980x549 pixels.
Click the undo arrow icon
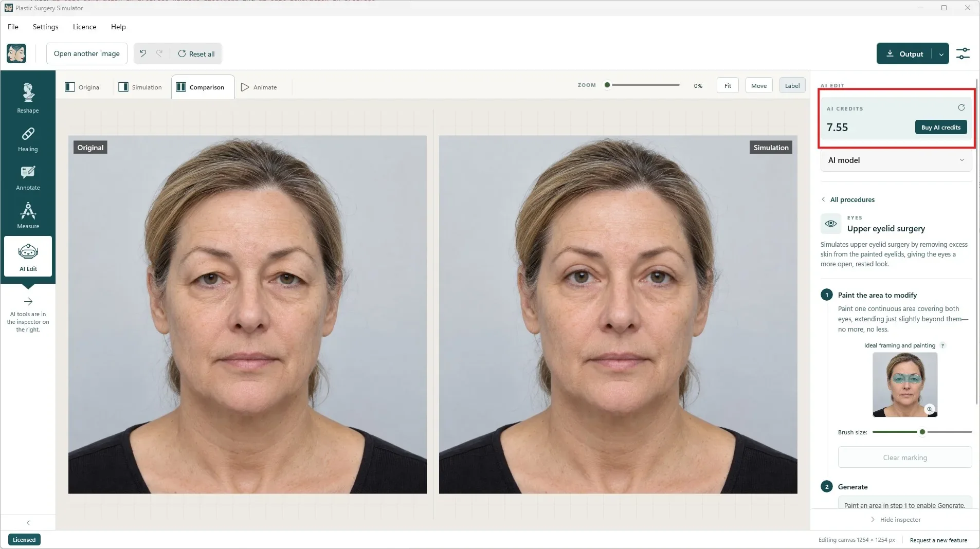[143, 53]
